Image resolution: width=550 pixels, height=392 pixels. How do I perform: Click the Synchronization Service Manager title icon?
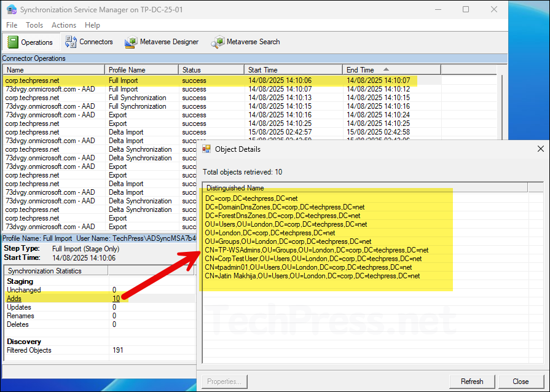12,9
